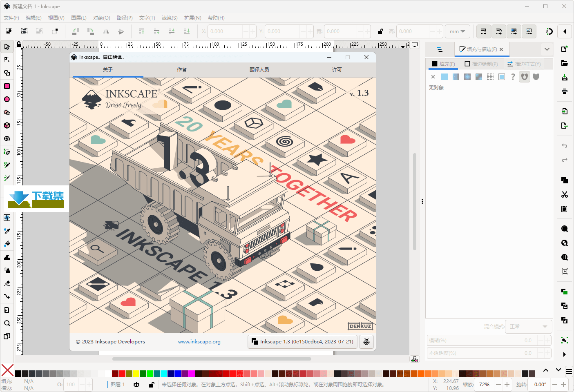Toggle the width/height ratio lock
The width and height of the screenshot is (574, 392).
(380, 31)
